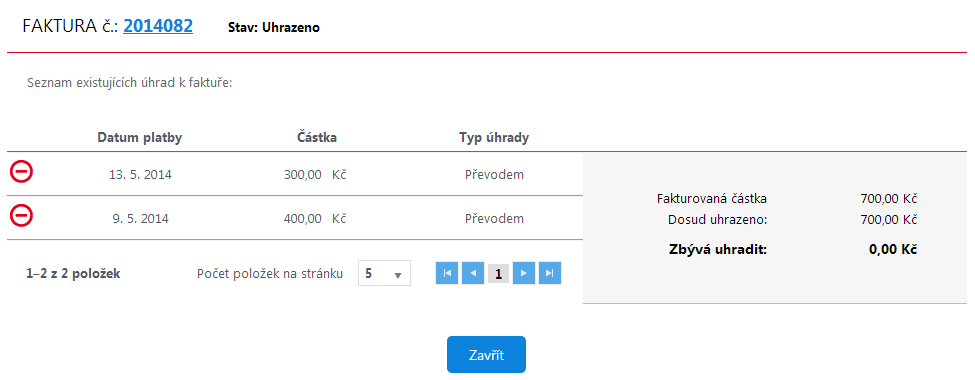Click the Fakturovaná částka label
Screen dimensions: 975x380
712,199
